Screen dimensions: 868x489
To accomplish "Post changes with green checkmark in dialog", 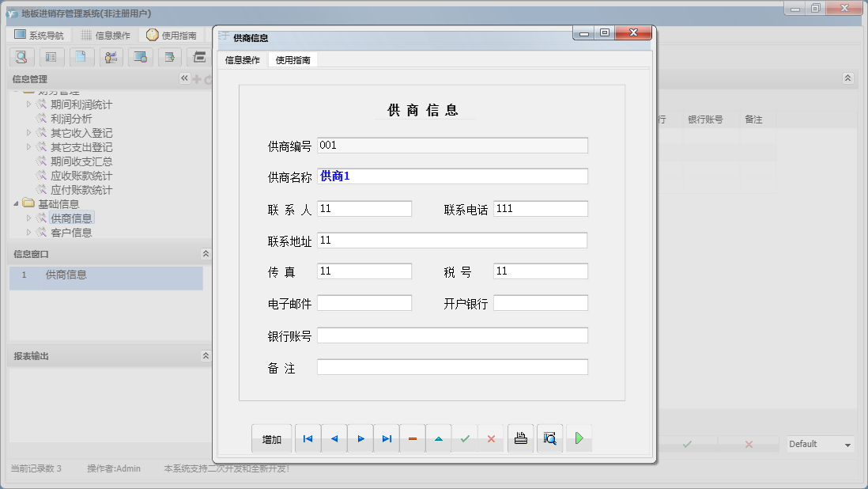I will pyautogui.click(x=465, y=438).
